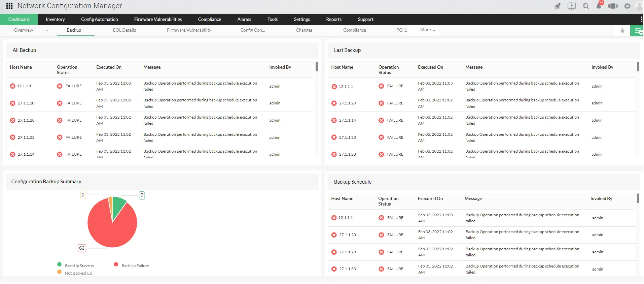This screenshot has width=644, height=284.
Task: Open host 27.1.1.14 in Last Backup
Action: (x=348, y=120)
